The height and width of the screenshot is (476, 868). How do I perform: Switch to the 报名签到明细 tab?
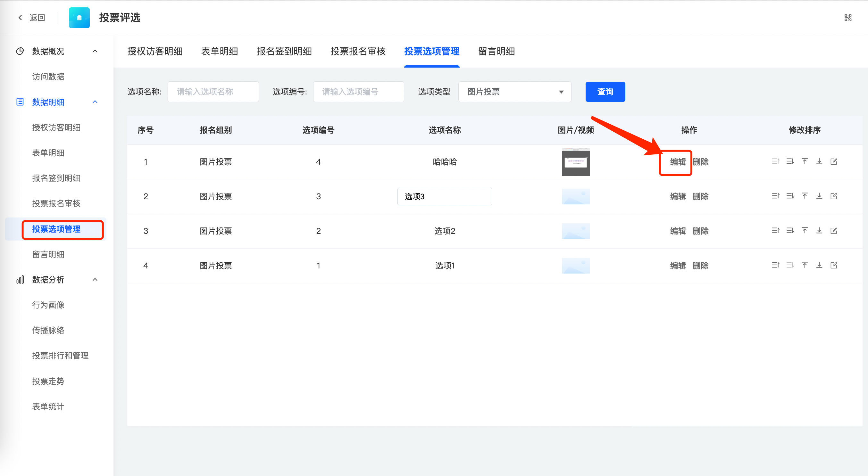(284, 51)
